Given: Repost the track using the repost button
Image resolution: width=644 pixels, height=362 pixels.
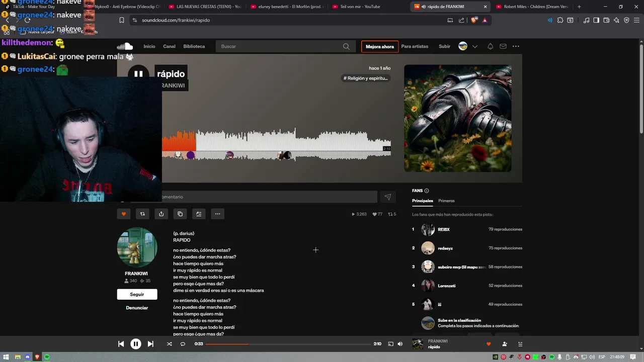Looking at the screenshot, I should pos(142,214).
